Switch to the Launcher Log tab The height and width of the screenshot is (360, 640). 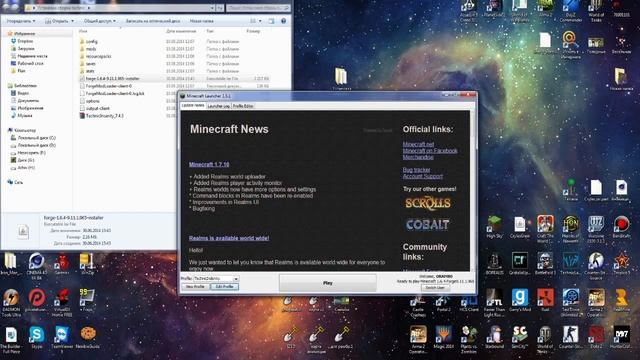point(219,106)
